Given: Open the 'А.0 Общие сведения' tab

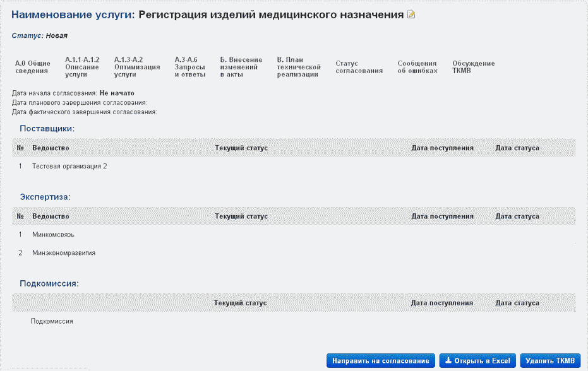Looking at the screenshot, I should tap(32, 67).
